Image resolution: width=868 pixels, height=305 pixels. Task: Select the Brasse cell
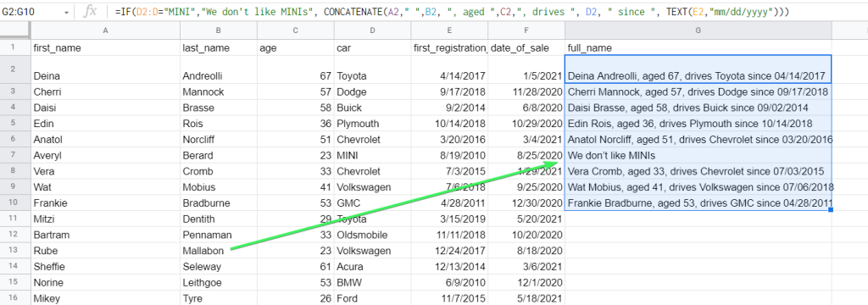click(x=220, y=108)
